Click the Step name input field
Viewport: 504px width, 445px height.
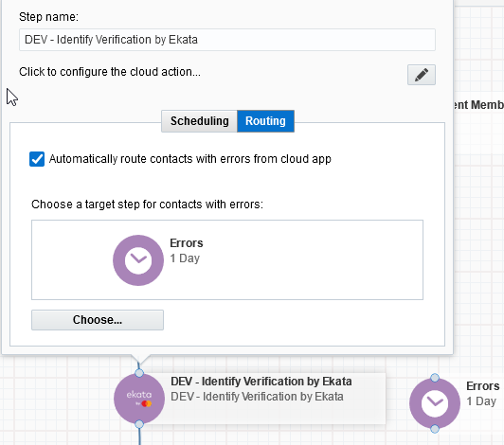pyautogui.click(x=227, y=40)
